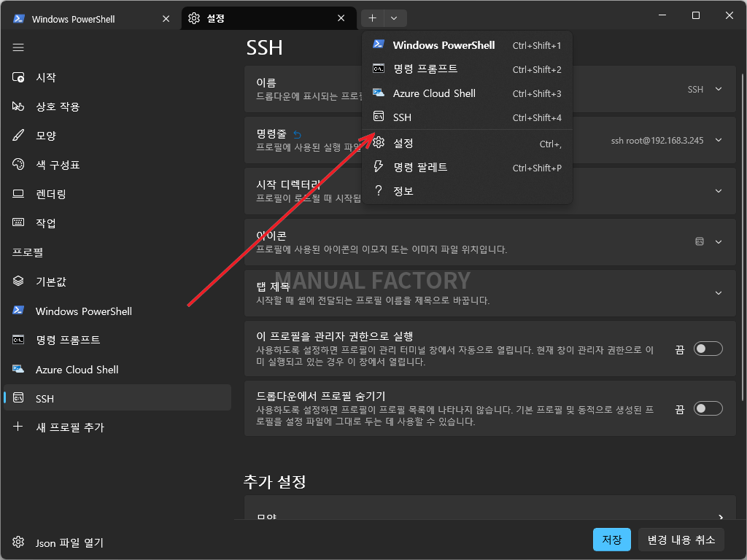
Task: Go to 상호 작용 settings
Action: 117,106
